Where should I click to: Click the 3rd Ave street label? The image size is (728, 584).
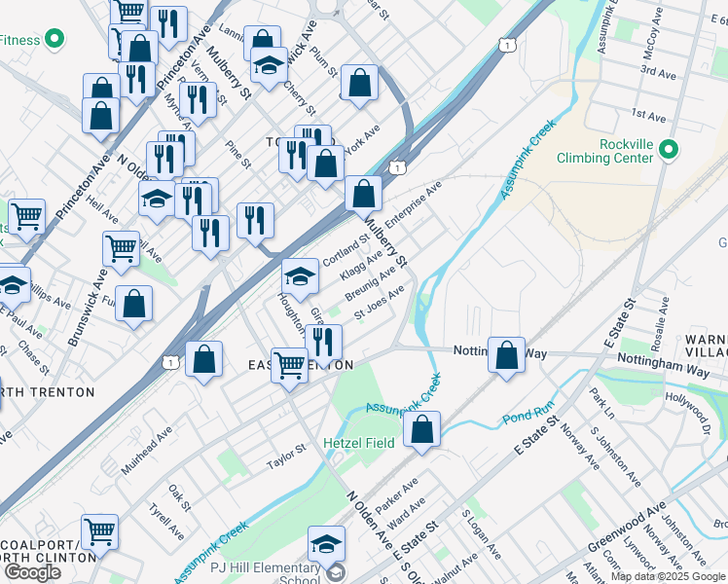(x=658, y=72)
